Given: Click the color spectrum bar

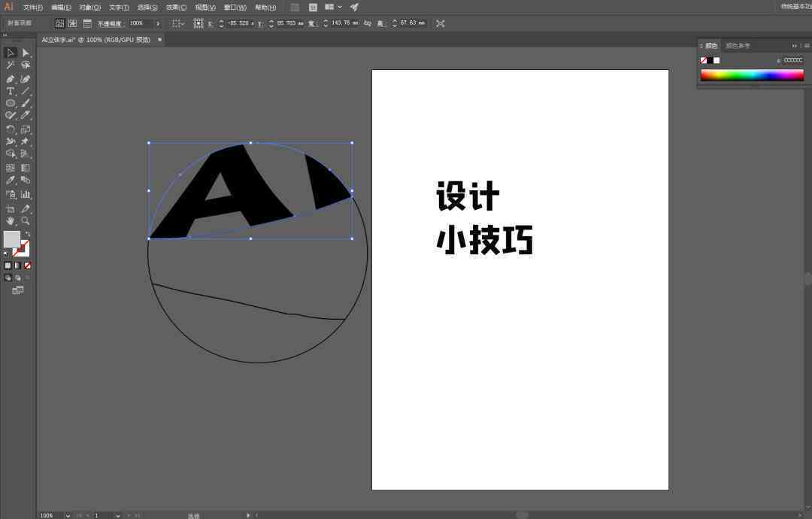Looking at the screenshot, I should pos(752,76).
